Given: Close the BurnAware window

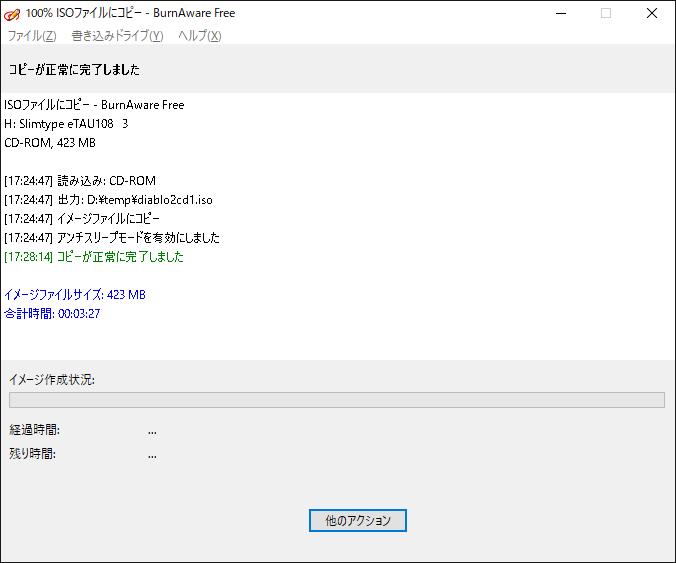Looking at the screenshot, I should point(651,13).
